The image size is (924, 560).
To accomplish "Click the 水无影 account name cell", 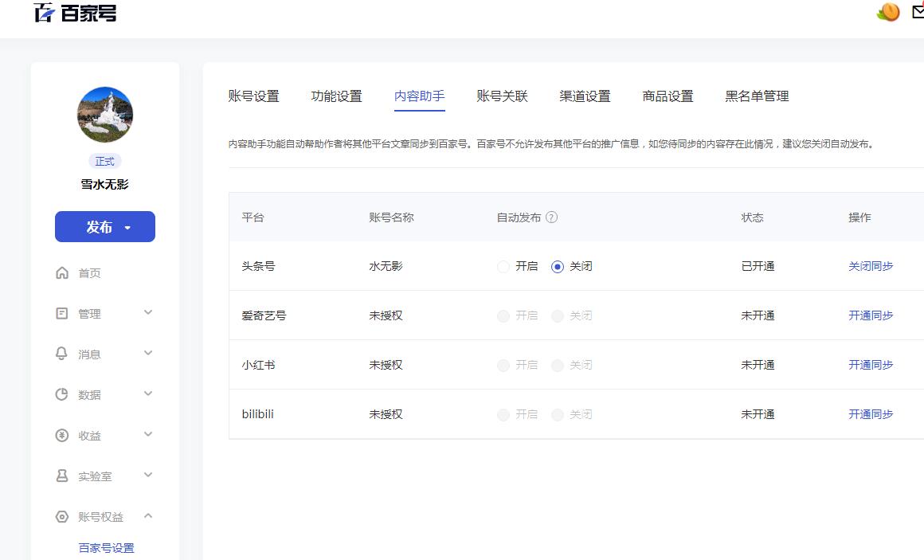I will [386, 266].
